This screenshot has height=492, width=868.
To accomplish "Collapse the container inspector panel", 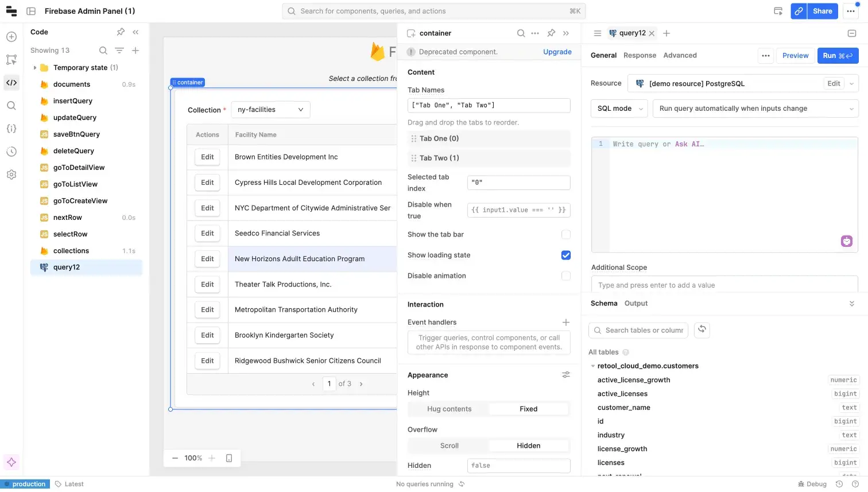I will tap(566, 33).
